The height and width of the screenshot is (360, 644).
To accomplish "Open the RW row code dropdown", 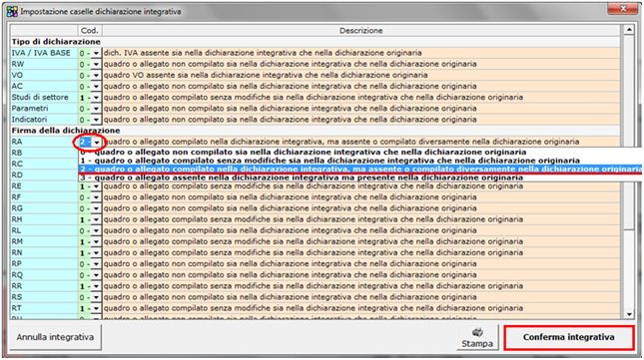I will 96,65.
